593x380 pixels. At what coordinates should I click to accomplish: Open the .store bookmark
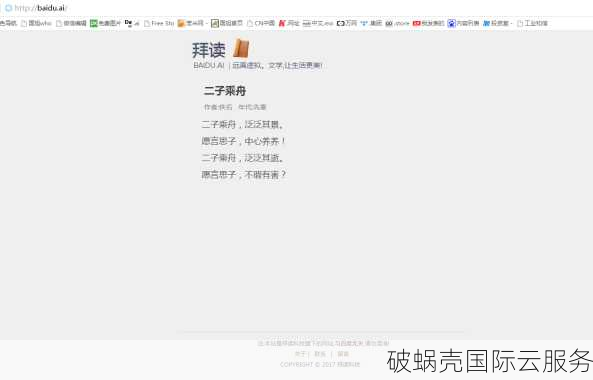coord(397,23)
